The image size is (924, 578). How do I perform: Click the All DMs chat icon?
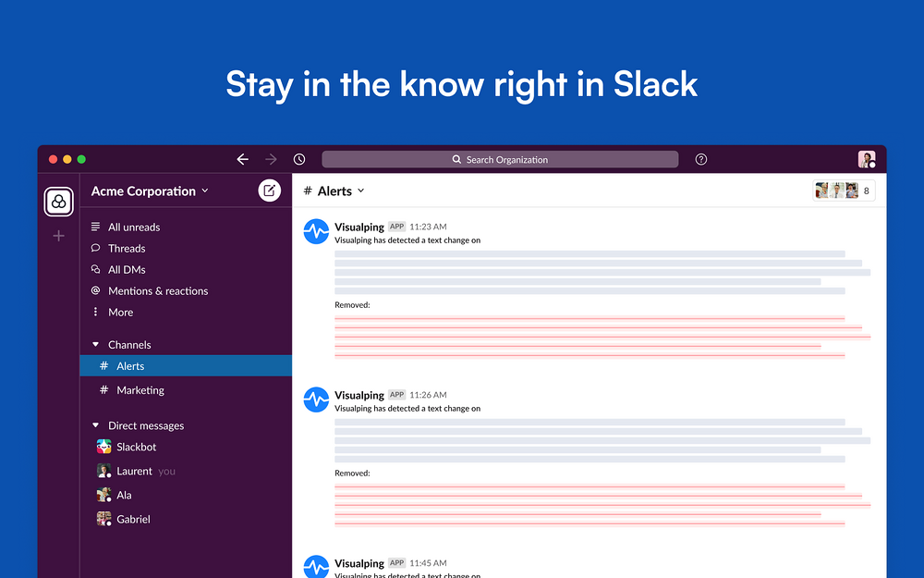[x=95, y=269]
